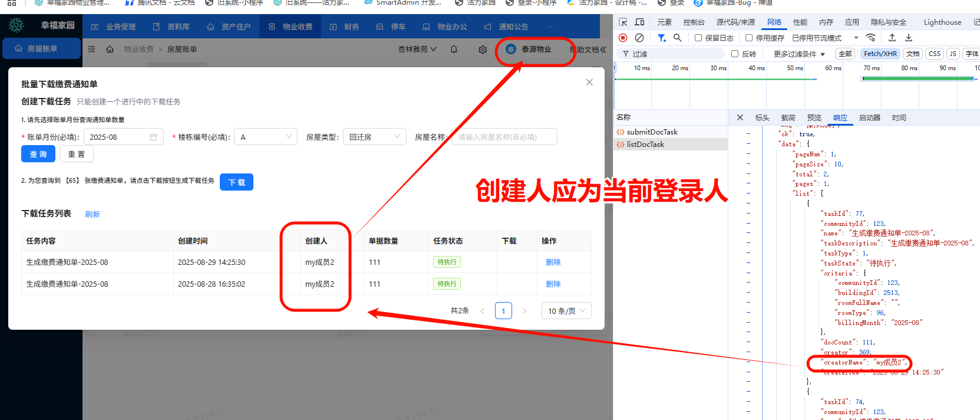Switch to the 标头 request tab
This screenshot has height=420, width=980.
(x=763, y=117)
